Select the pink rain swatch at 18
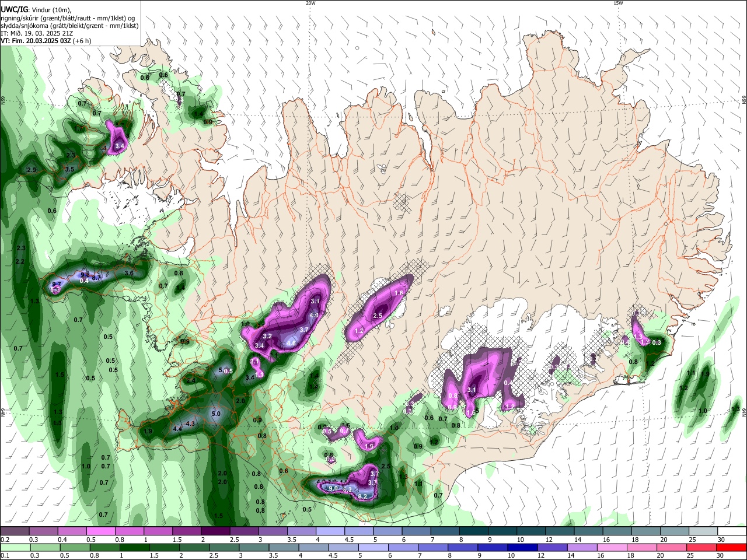The width and height of the screenshot is (747, 560). point(643,547)
